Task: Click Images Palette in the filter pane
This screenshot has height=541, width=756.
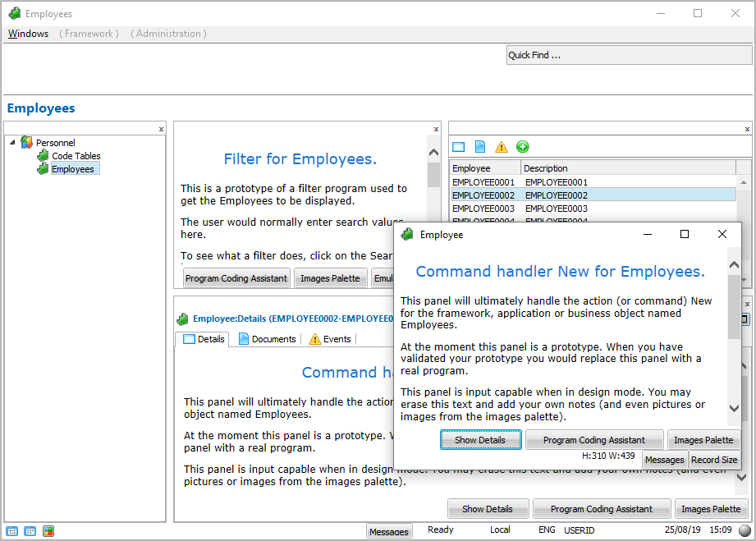Action: (x=330, y=278)
